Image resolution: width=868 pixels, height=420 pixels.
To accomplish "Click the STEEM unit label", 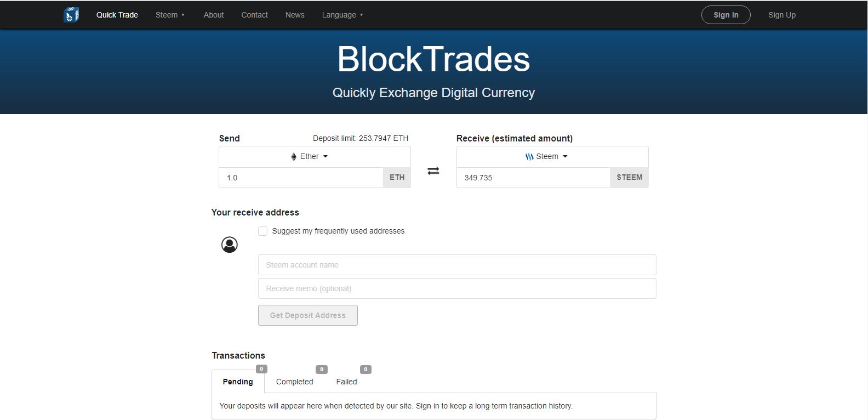I will [x=629, y=178].
